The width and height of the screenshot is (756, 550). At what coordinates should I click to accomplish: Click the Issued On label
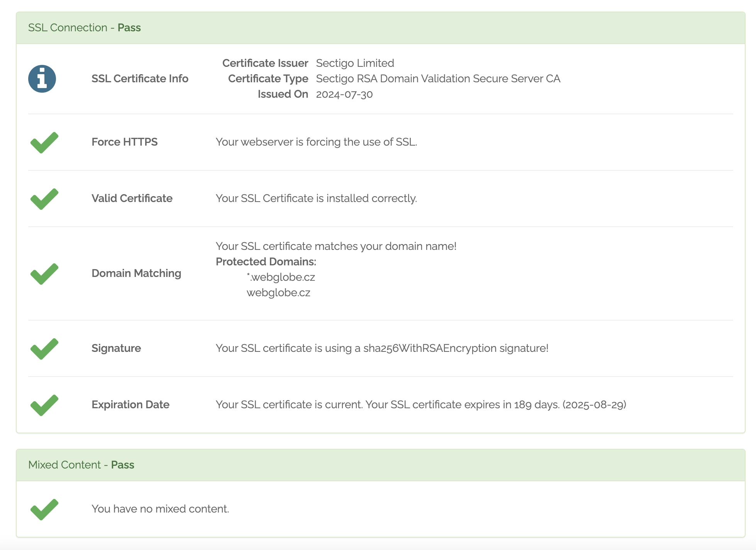(283, 94)
